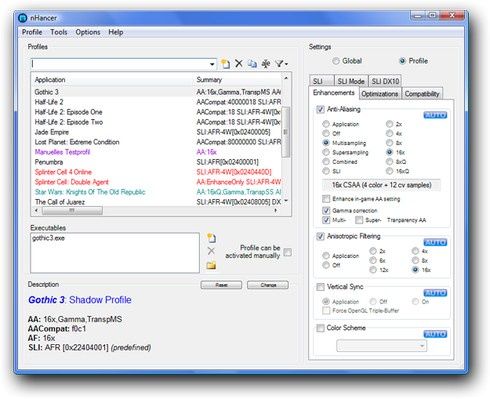Open the profile search combo box dropdown
Screen dimensions: 490x399
tap(212, 64)
